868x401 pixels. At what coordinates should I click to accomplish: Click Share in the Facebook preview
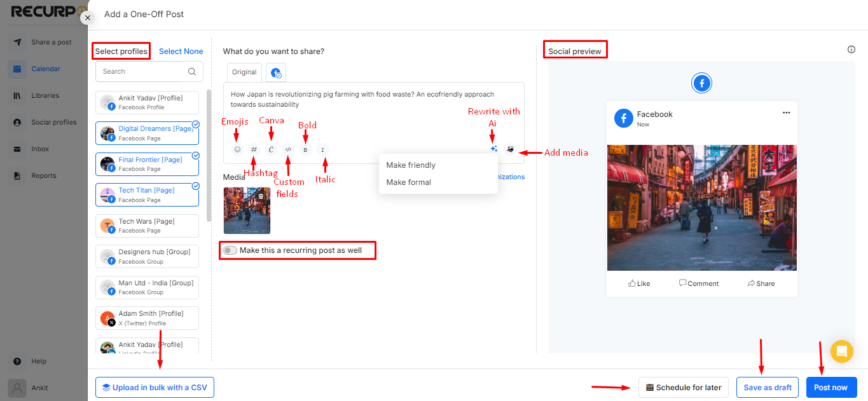click(x=761, y=283)
